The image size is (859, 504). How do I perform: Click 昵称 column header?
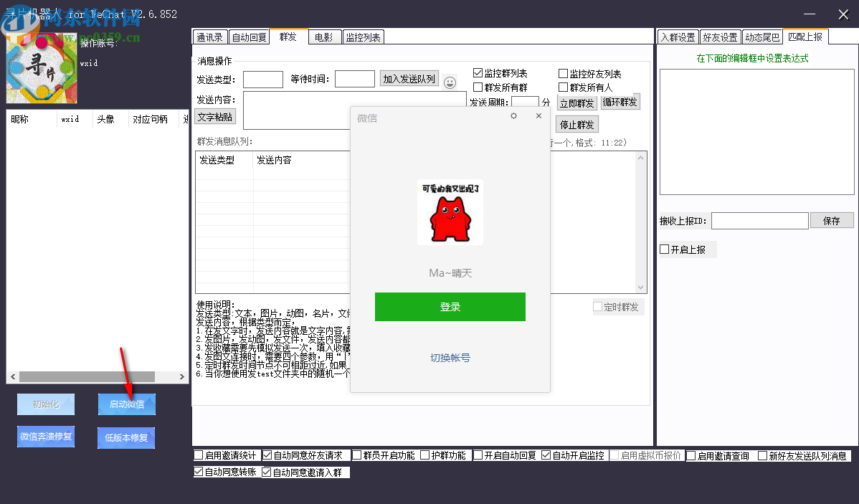[32, 120]
